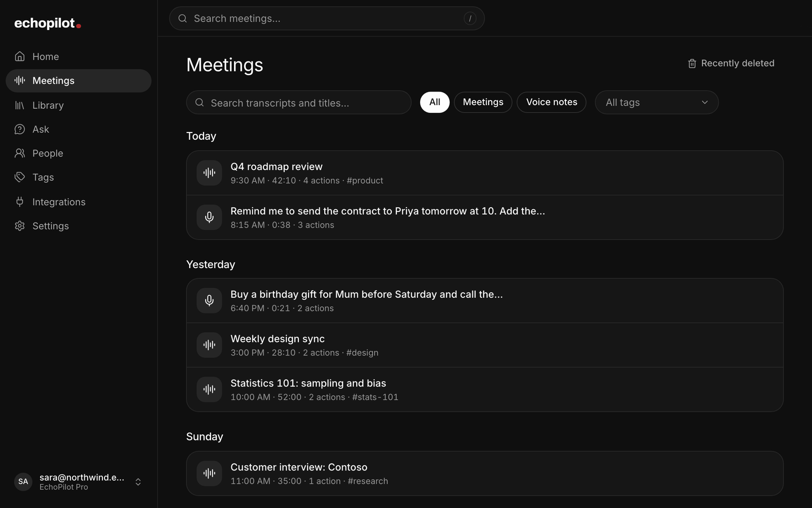Image resolution: width=812 pixels, height=508 pixels.
Task: Open the Q4 roadmap review meeting
Action: [x=485, y=173]
